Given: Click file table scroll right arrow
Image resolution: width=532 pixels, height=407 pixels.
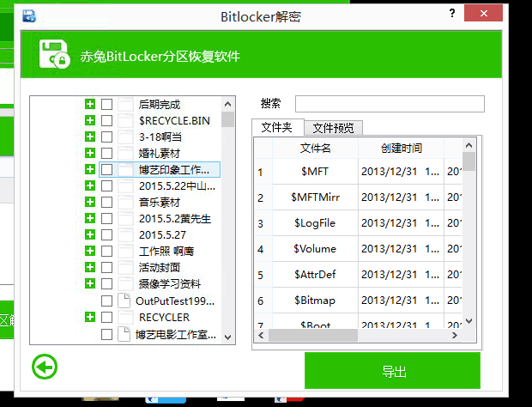Looking at the screenshot, I should point(455,336).
